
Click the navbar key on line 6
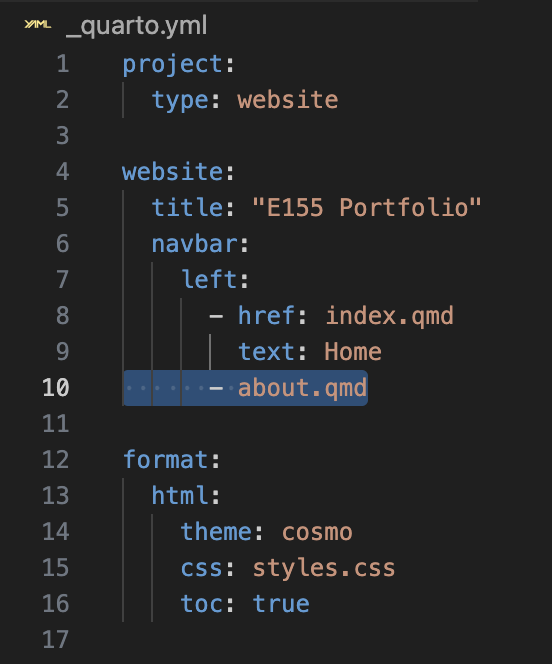point(194,244)
